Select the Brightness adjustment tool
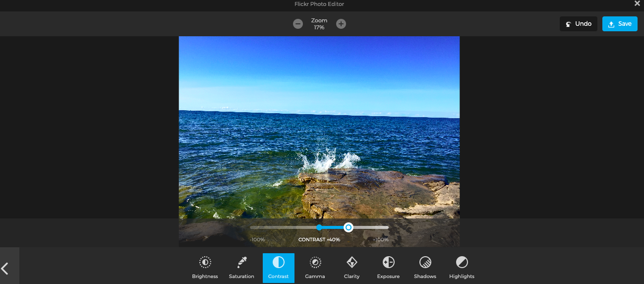This screenshot has width=644, height=284. pos(205,268)
